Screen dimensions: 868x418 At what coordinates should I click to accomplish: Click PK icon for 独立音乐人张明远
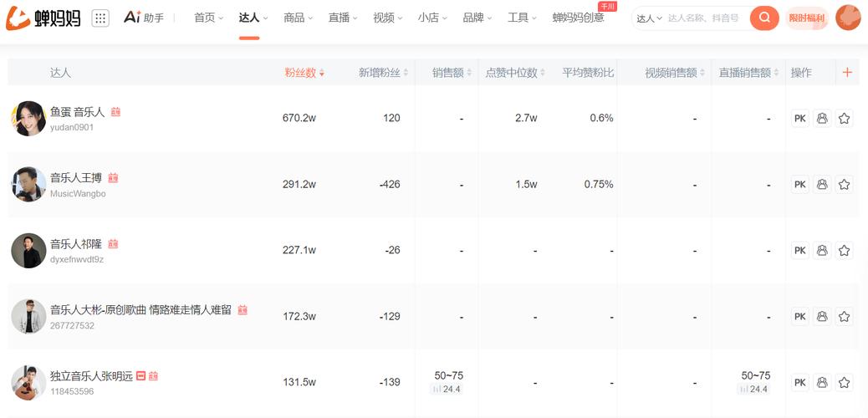(799, 383)
